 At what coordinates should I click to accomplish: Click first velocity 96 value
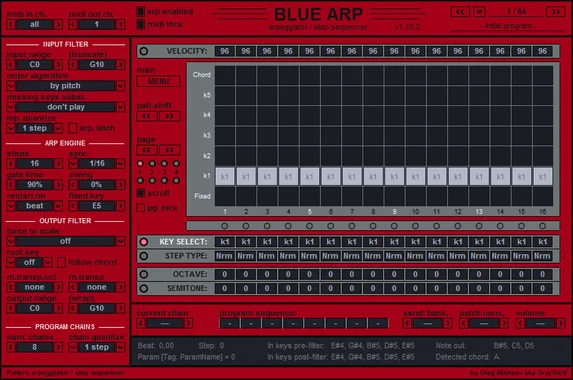[x=225, y=51]
